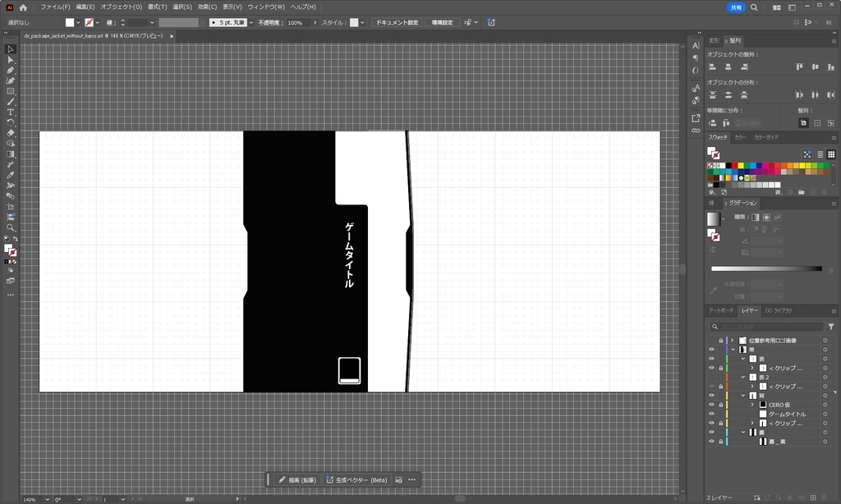Click vertical align top icon
Screen dimensions: 841x504
799,67
